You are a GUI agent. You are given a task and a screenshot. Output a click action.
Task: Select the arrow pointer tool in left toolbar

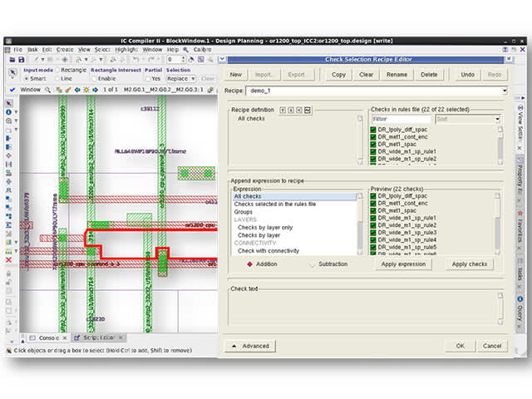tap(9, 103)
